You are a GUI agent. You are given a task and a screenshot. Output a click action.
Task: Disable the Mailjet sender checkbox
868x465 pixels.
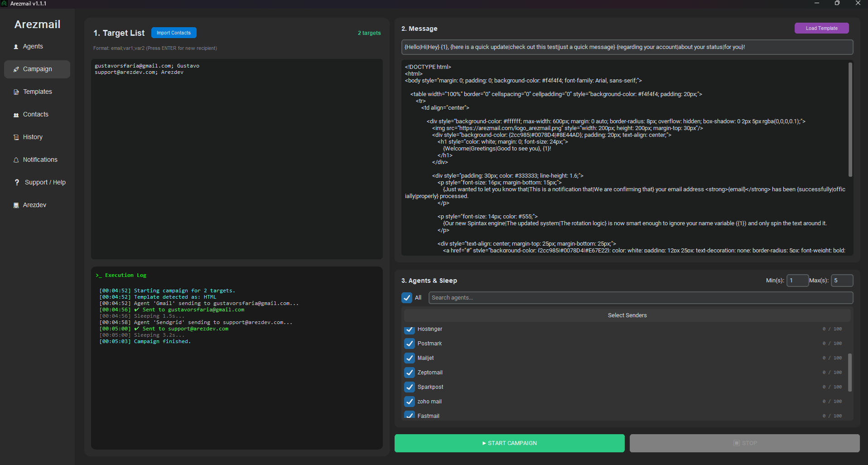point(410,358)
